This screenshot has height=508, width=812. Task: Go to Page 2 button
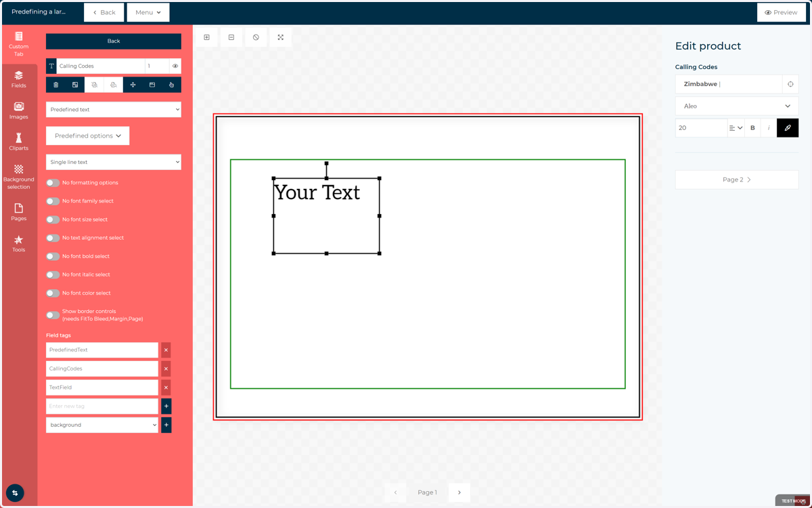pos(737,179)
